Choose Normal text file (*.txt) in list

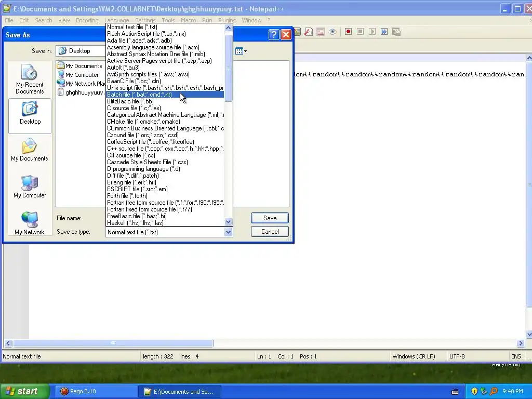coord(165,27)
